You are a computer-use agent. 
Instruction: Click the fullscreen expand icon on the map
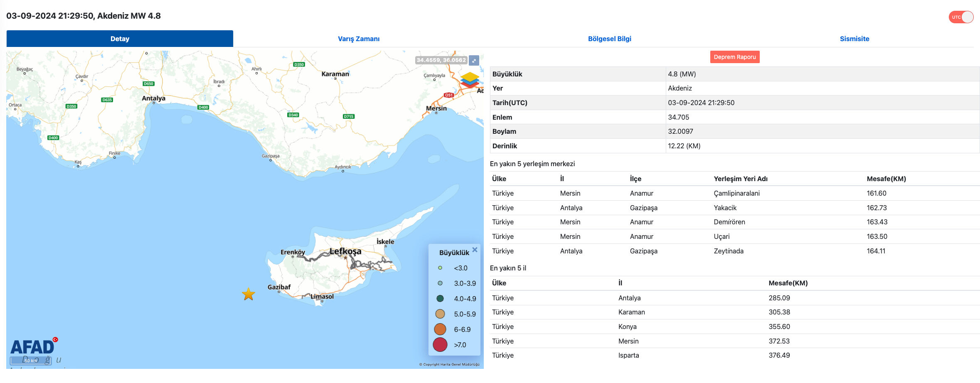474,61
